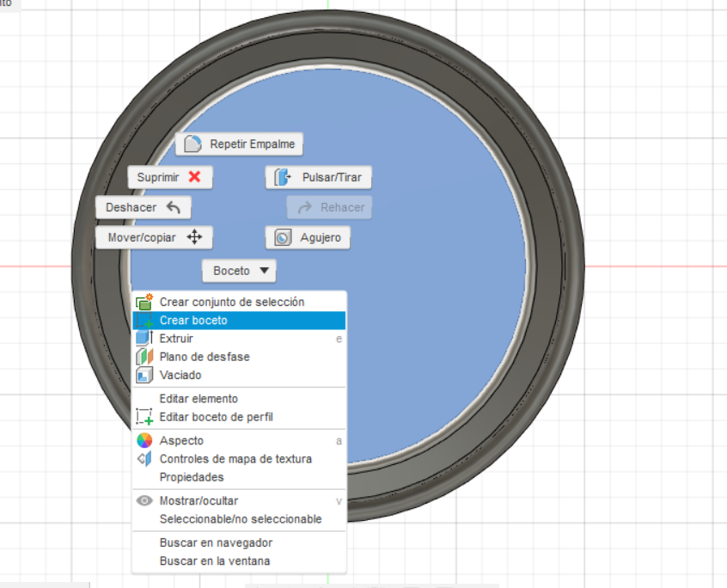The image size is (727, 588).
Task: Choose Plano de desfase
Action: tap(239, 357)
